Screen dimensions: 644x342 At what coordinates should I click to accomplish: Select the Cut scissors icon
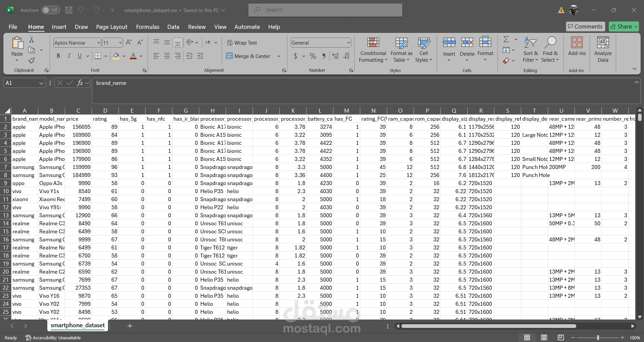32,40
